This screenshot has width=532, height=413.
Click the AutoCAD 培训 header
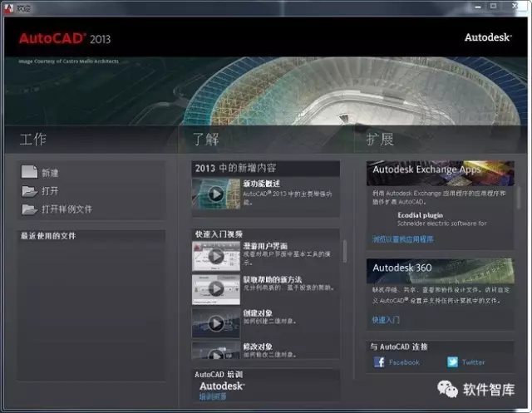coord(219,374)
